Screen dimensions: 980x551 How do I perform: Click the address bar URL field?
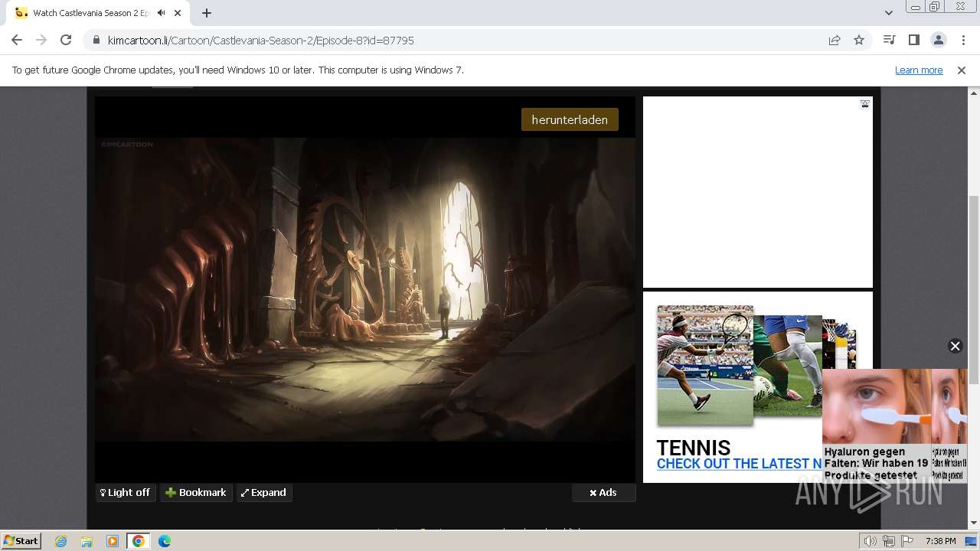click(x=459, y=41)
